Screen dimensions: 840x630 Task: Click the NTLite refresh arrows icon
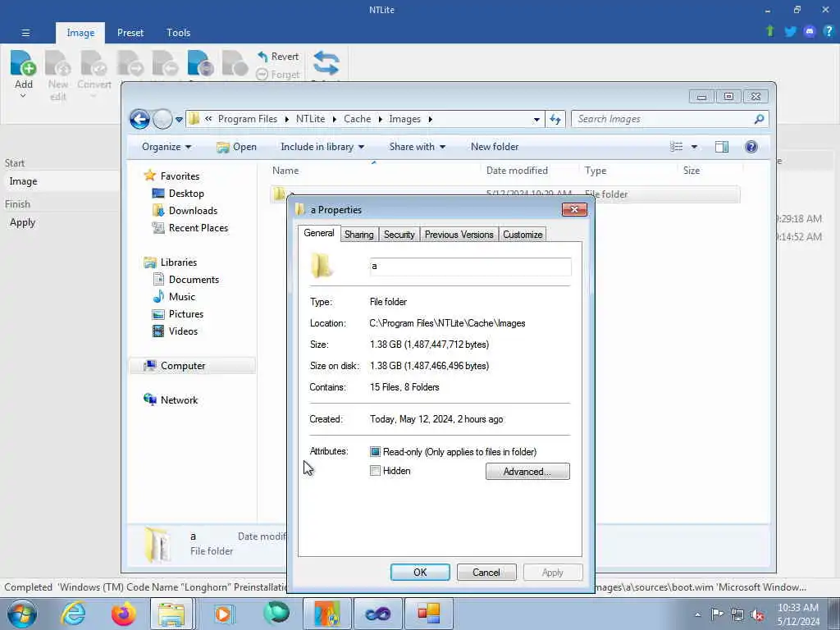click(326, 63)
